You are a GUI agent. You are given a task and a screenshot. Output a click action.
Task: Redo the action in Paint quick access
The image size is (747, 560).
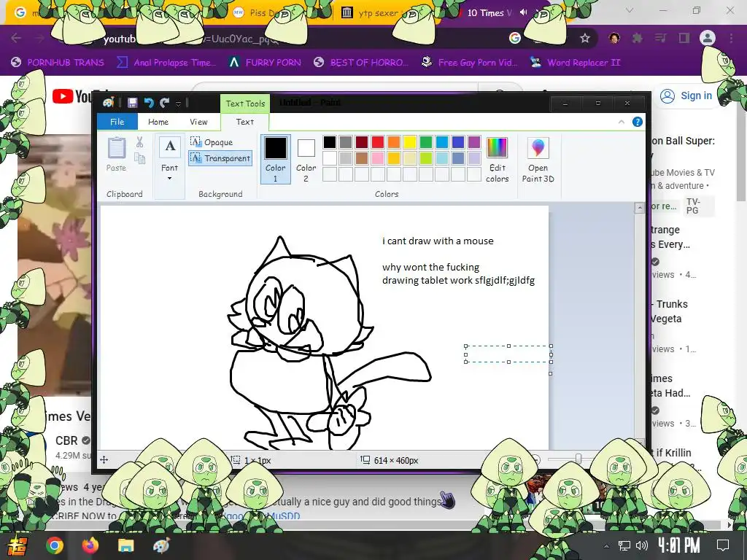[x=164, y=103]
